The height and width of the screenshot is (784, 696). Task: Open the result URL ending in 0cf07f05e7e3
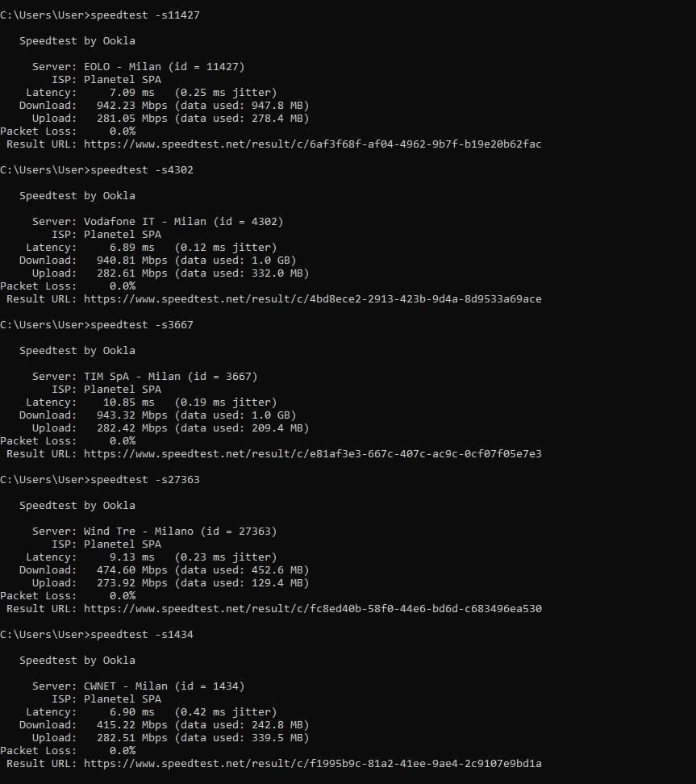tap(312, 454)
